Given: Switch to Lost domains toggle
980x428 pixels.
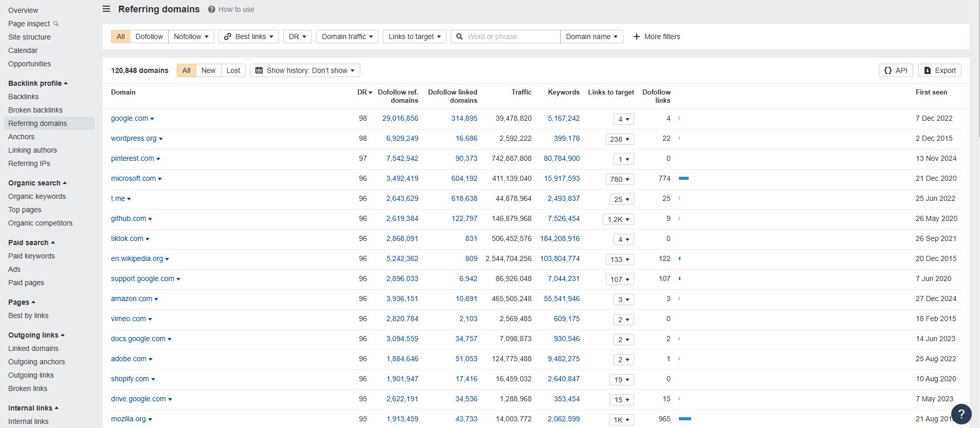Looking at the screenshot, I should point(233,70).
